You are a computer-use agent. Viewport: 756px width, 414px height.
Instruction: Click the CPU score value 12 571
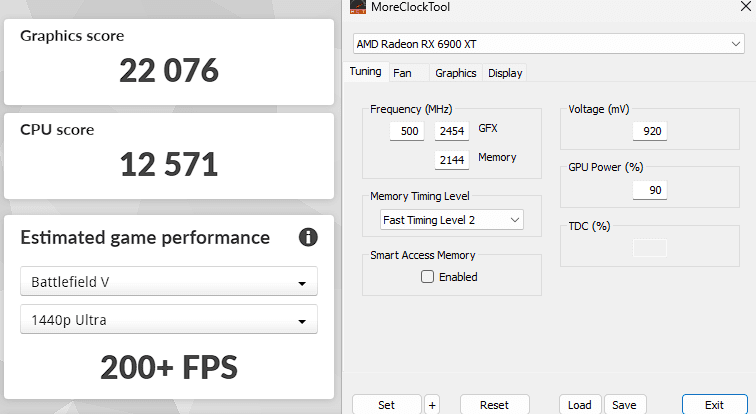[x=169, y=164]
